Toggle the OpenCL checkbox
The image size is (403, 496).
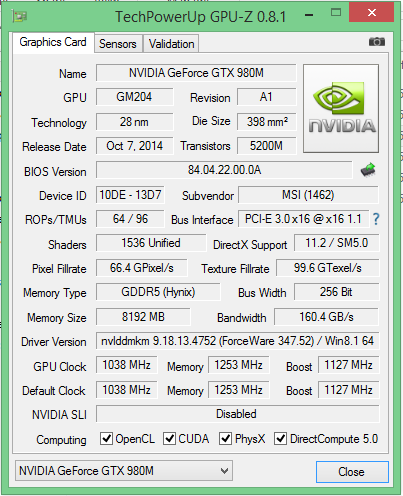click(x=106, y=439)
